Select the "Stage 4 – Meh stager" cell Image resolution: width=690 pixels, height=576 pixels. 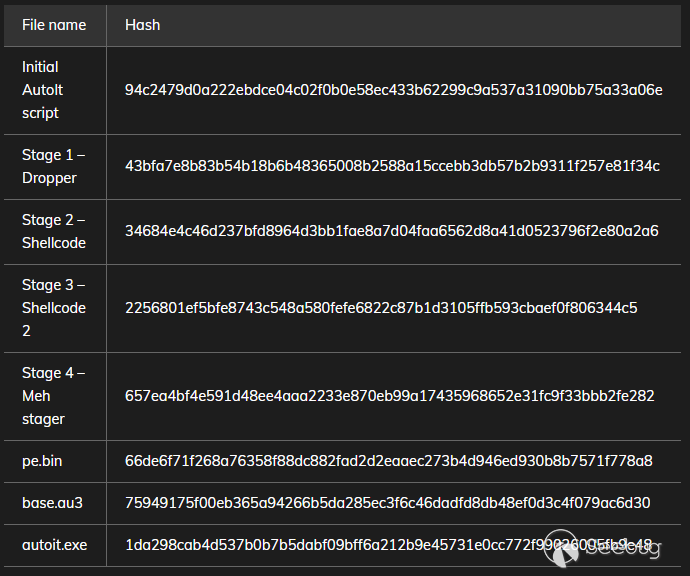(53, 396)
